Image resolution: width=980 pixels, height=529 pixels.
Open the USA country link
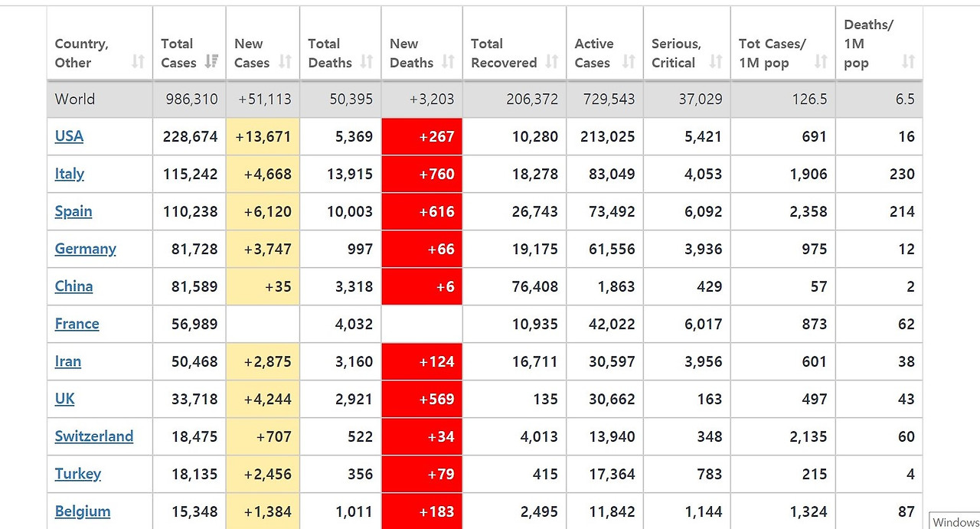pyautogui.click(x=69, y=136)
